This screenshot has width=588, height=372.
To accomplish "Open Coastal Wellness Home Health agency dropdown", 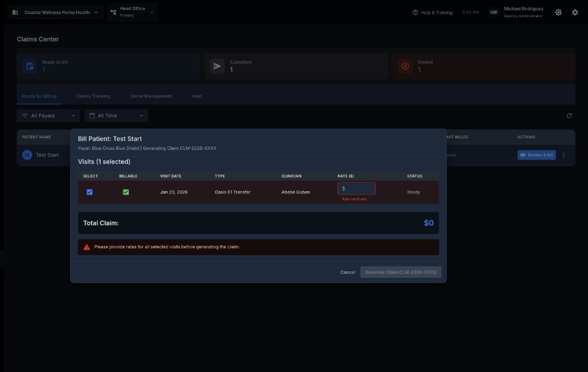I will click(x=56, y=13).
